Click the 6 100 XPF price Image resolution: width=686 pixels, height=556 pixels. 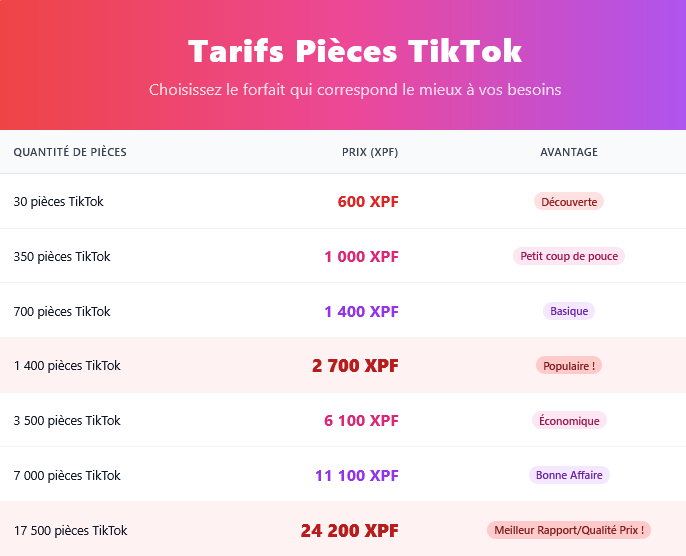point(361,421)
